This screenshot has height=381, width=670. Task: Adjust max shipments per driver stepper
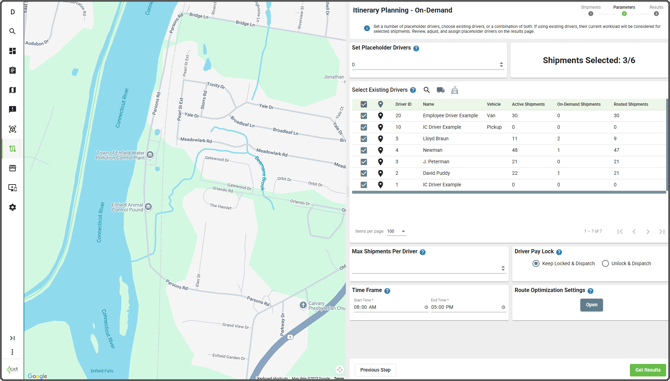point(503,269)
